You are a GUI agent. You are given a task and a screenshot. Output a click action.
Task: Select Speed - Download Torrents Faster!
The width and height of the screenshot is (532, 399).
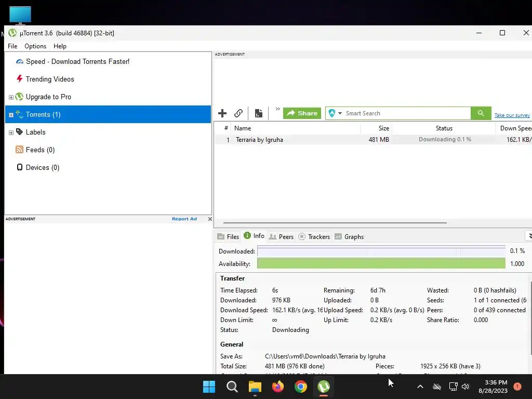coord(78,61)
